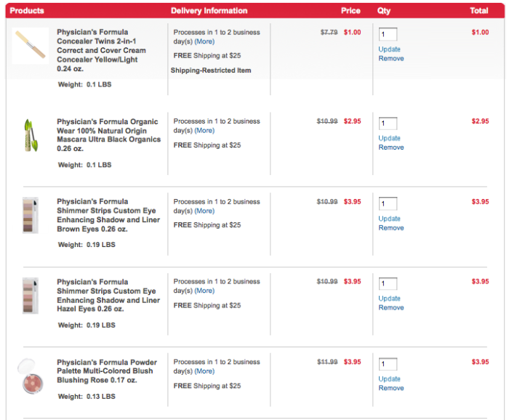The width and height of the screenshot is (509, 420).
Task: Open Shimmer Strips Hazel Eyes product image
Action: [30, 294]
